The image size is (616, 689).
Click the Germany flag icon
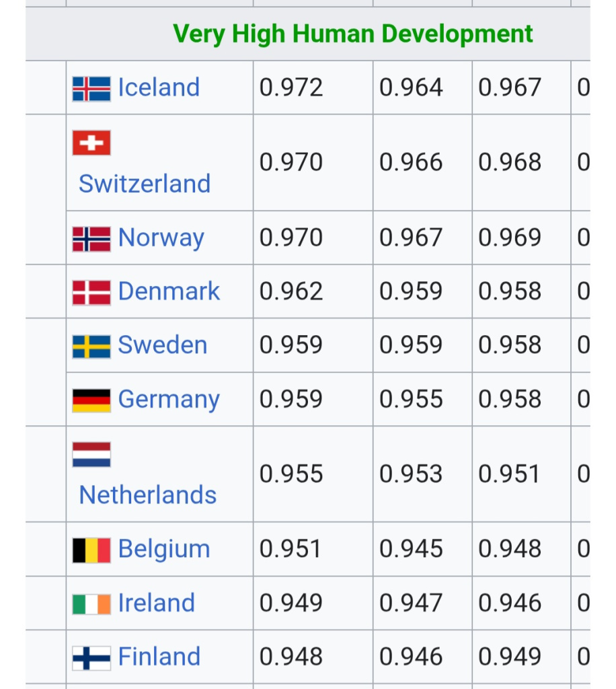pyautogui.click(x=91, y=400)
